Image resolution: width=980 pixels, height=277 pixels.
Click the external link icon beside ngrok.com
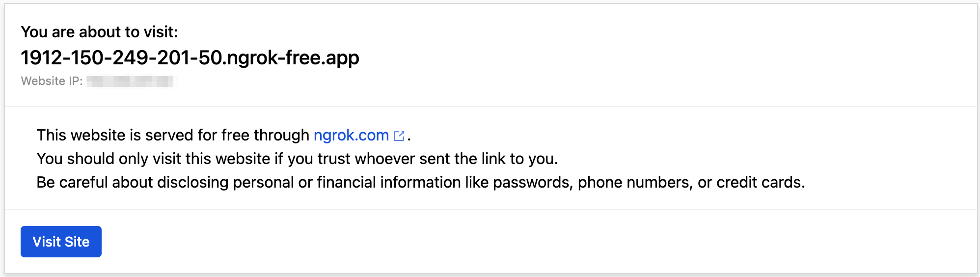point(399,136)
